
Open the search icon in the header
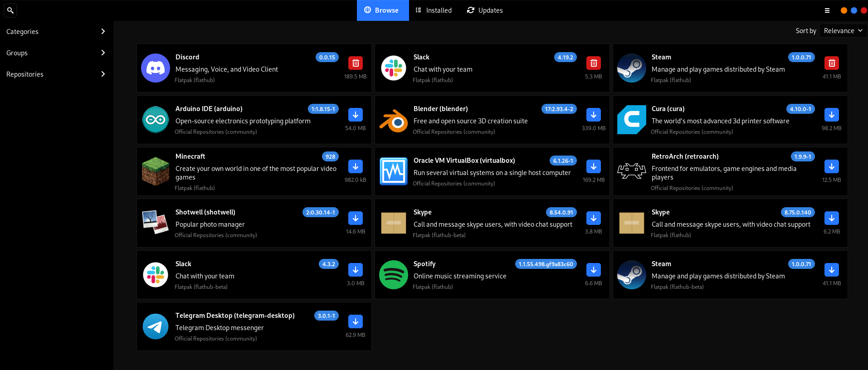click(10, 10)
